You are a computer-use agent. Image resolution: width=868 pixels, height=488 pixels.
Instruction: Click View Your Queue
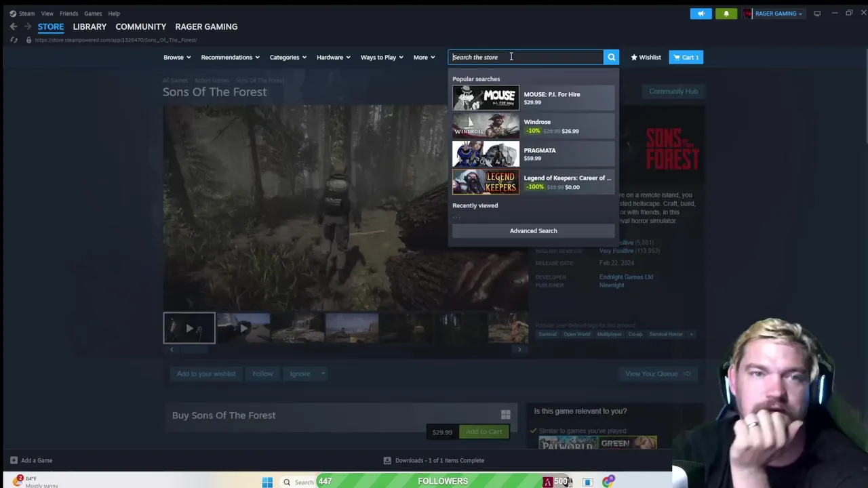pos(658,373)
